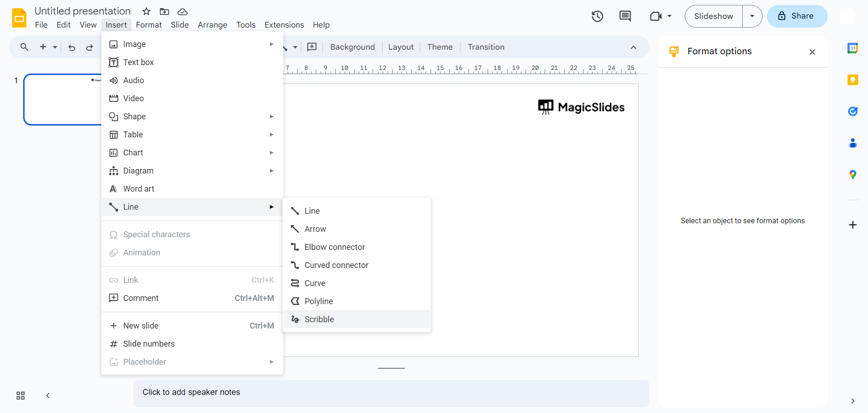Expand the Shape submenu

click(134, 116)
